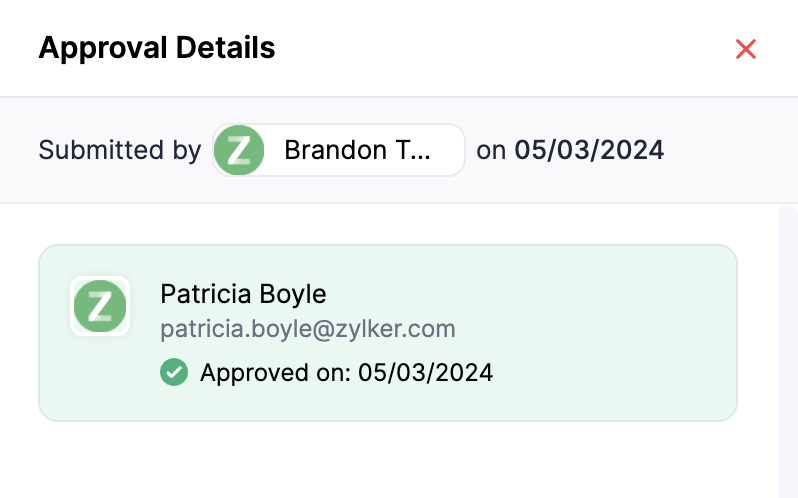Click the vertical scrollbar on the right
Image resolution: width=798 pixels, height=498 pixels.
pos(787,350)
